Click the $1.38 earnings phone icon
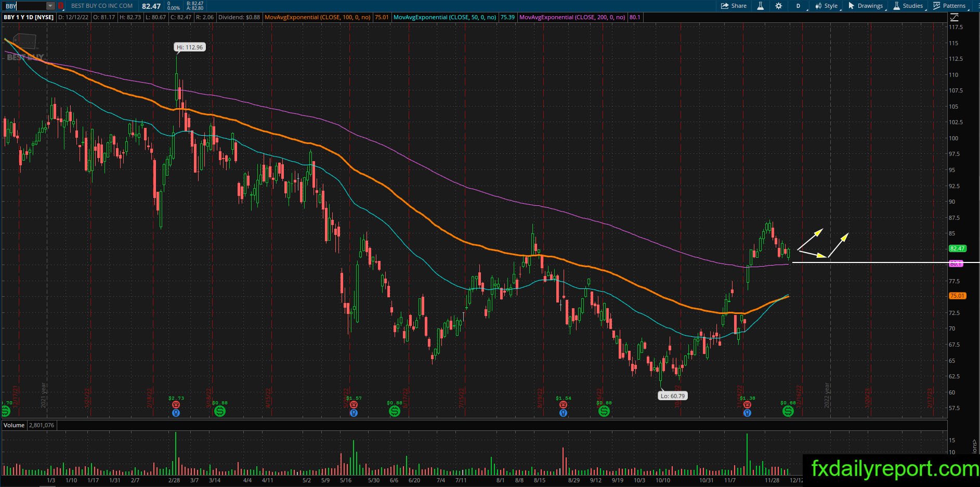980x487 pixels. 747,405
